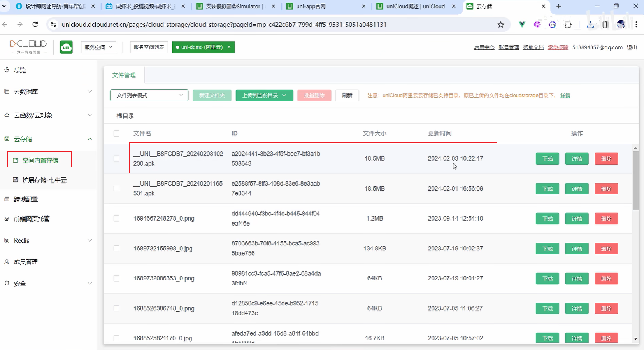Check the 1689732155998_0.jpg row
This screenshot has width=644, height=350.
tap(116, 248)
